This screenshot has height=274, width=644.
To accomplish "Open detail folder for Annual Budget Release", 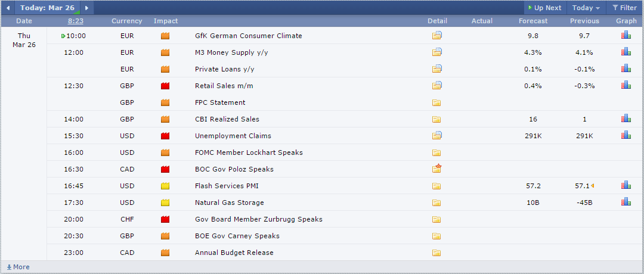I will [x=436, y=253].
